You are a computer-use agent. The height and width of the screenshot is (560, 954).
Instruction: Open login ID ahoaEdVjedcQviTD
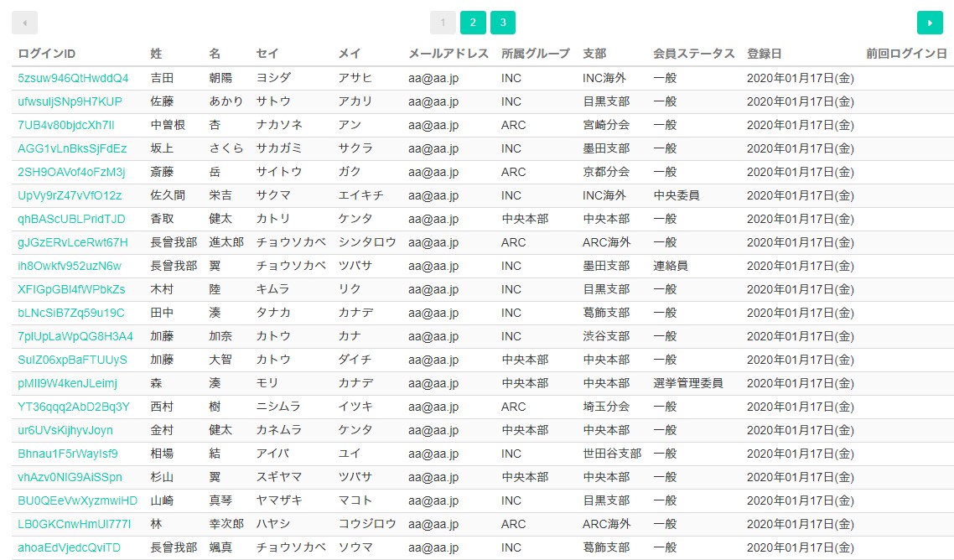point(69,547)
